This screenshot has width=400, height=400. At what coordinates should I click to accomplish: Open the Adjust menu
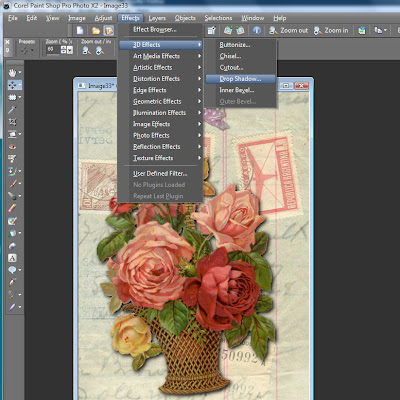[x=103, y=18]
